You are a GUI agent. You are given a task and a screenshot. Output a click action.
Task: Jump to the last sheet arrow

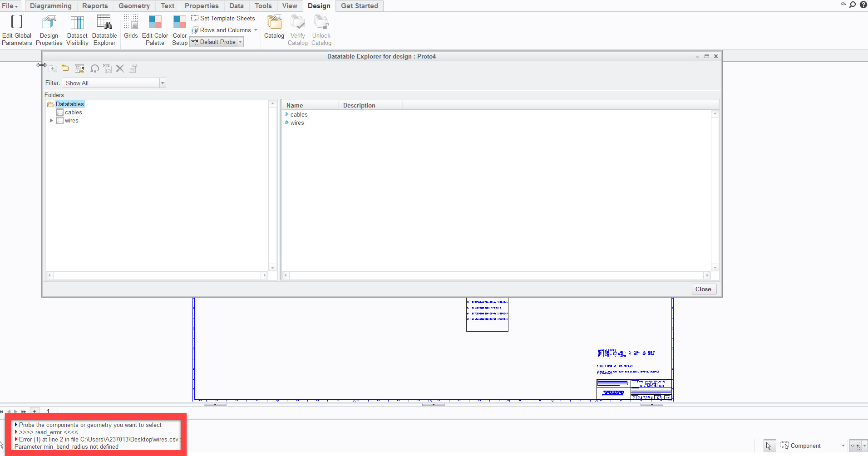[x=24, y=412]
